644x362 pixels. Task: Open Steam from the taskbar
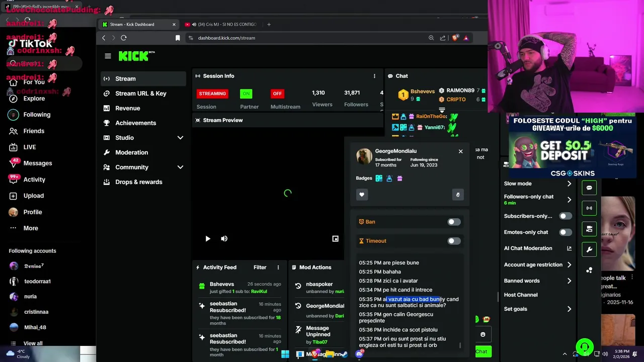pos(345,354)
